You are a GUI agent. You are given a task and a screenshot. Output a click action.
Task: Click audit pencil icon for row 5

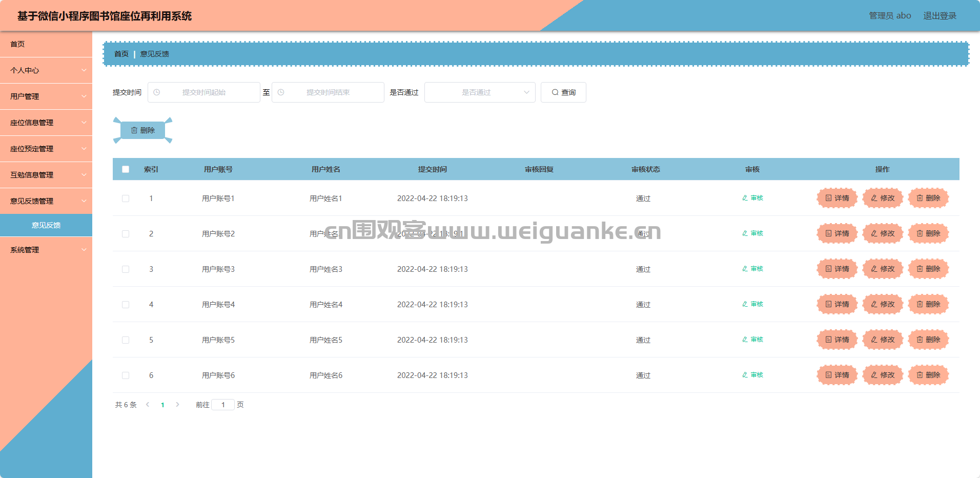tap(745, 340)
